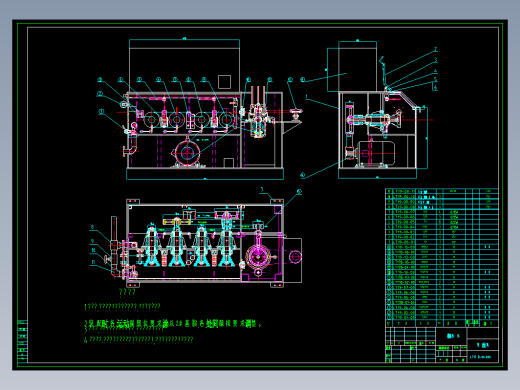Select the circular flange on plan view side box
This screenshot has width=520, height=390.
pyautogui.click(x=295, y=257)
